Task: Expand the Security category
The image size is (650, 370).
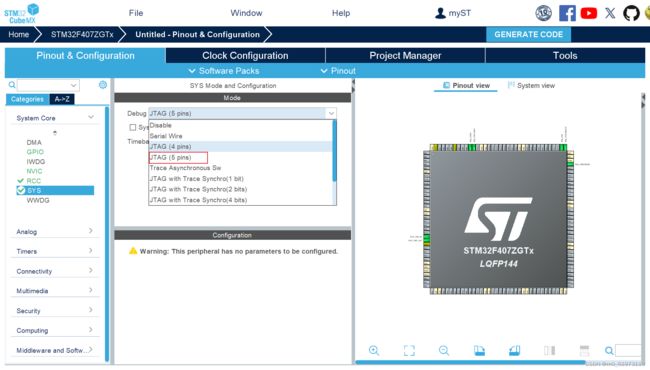Action: tap(91, 310)
